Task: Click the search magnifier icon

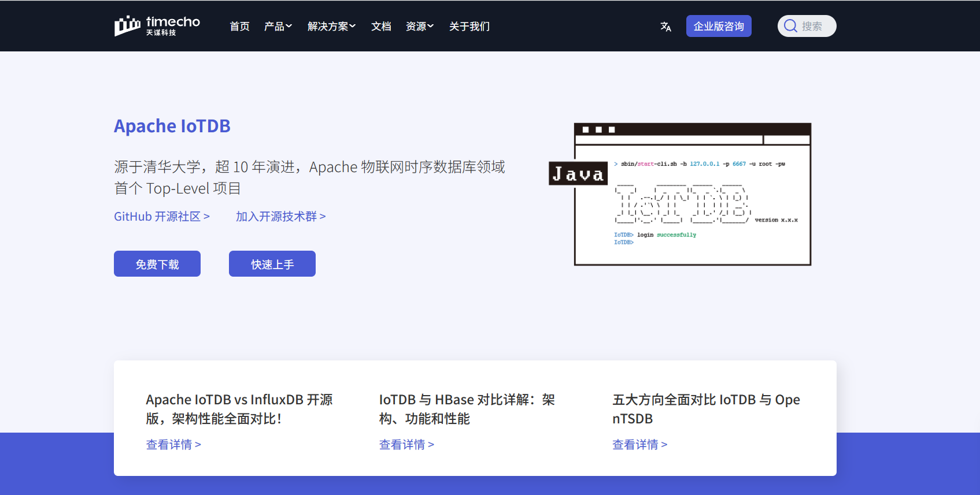Action: click(x=790, y=26)
